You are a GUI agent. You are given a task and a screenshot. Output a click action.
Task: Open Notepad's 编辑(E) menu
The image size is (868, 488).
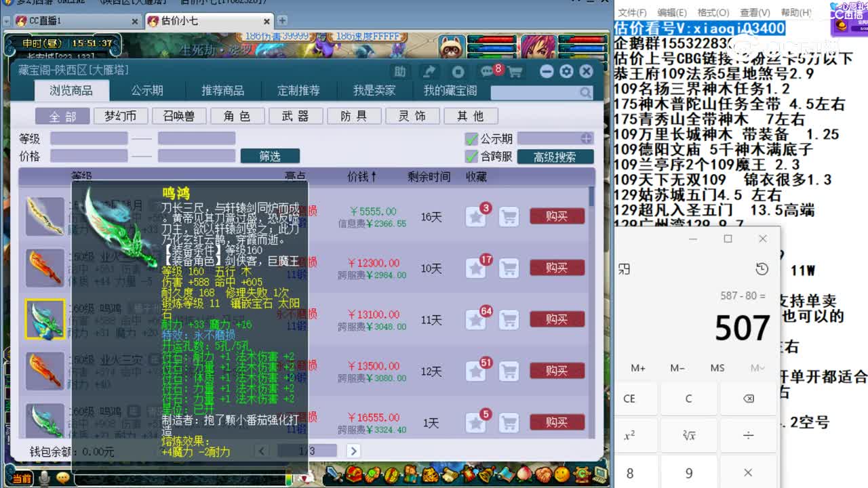pos(672,12)
